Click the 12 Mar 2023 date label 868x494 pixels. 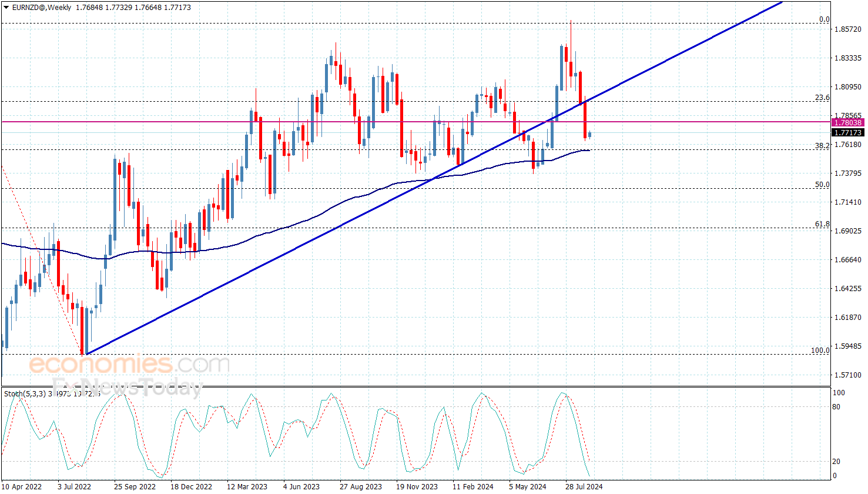(x=247, y=486)
